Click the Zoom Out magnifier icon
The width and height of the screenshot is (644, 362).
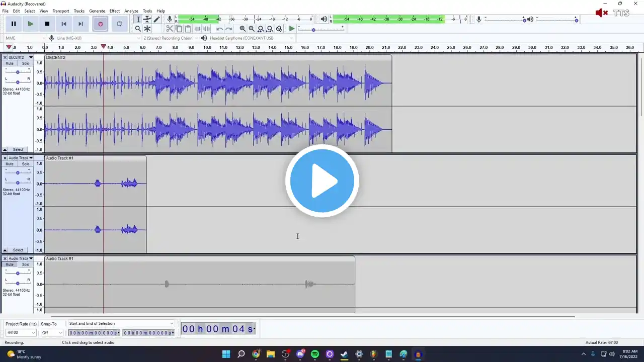coord(252,29)
